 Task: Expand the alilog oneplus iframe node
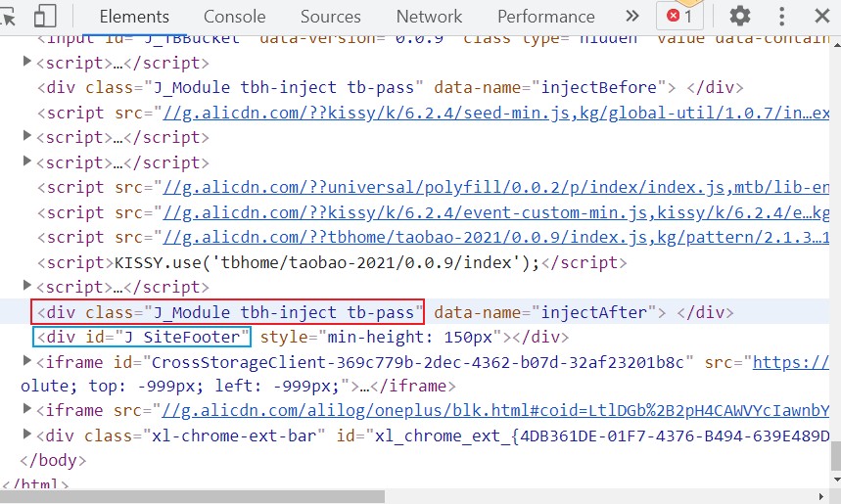[26, 409]
